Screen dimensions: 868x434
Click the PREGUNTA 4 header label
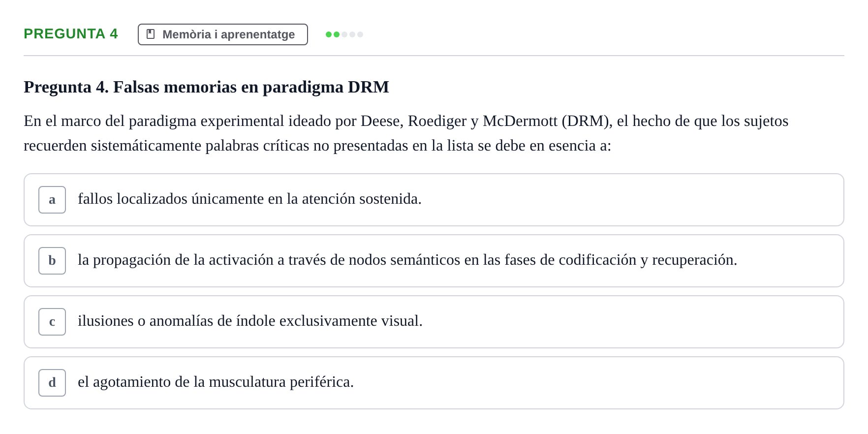click(71, 34)
